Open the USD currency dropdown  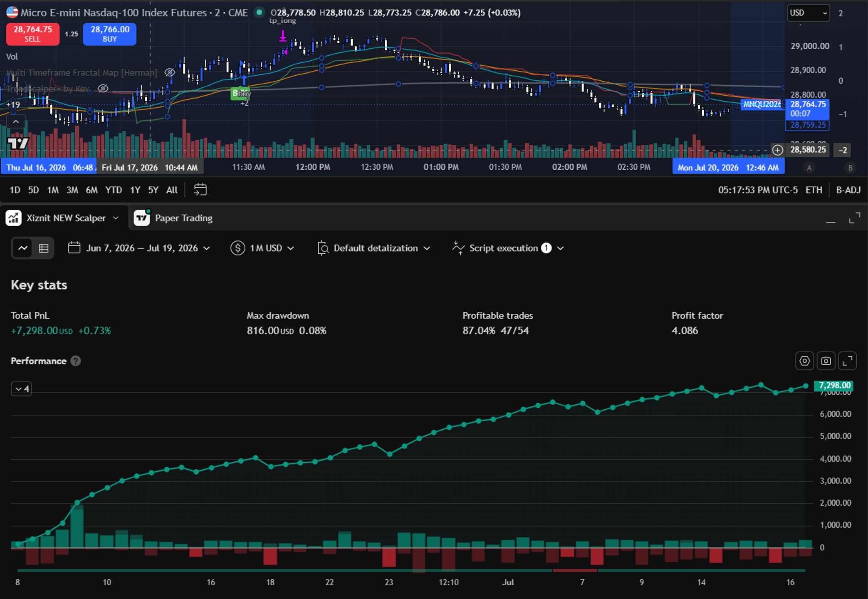(808, 13)
